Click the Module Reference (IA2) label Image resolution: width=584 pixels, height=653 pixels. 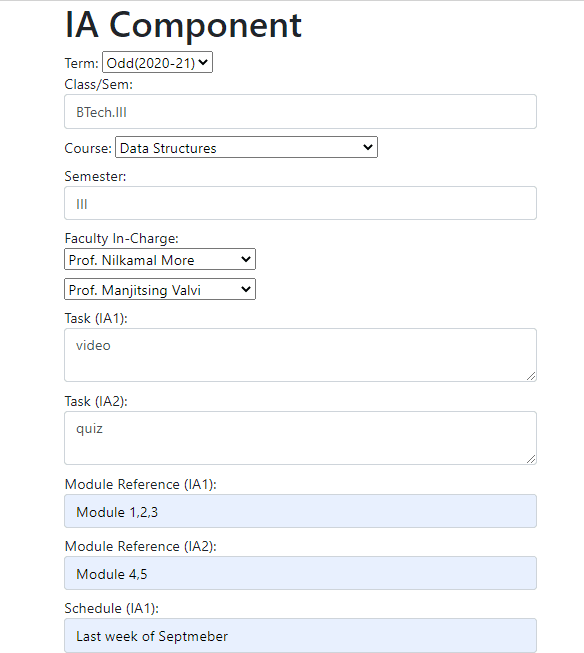pos(141,546)
